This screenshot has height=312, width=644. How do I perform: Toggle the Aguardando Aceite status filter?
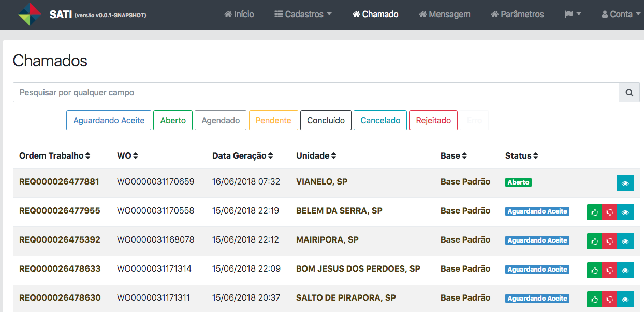point(109,120)
